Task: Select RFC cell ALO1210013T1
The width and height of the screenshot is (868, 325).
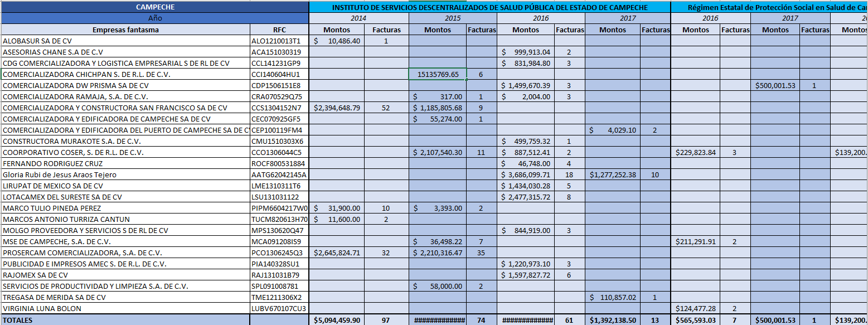Action: [280, 41]
